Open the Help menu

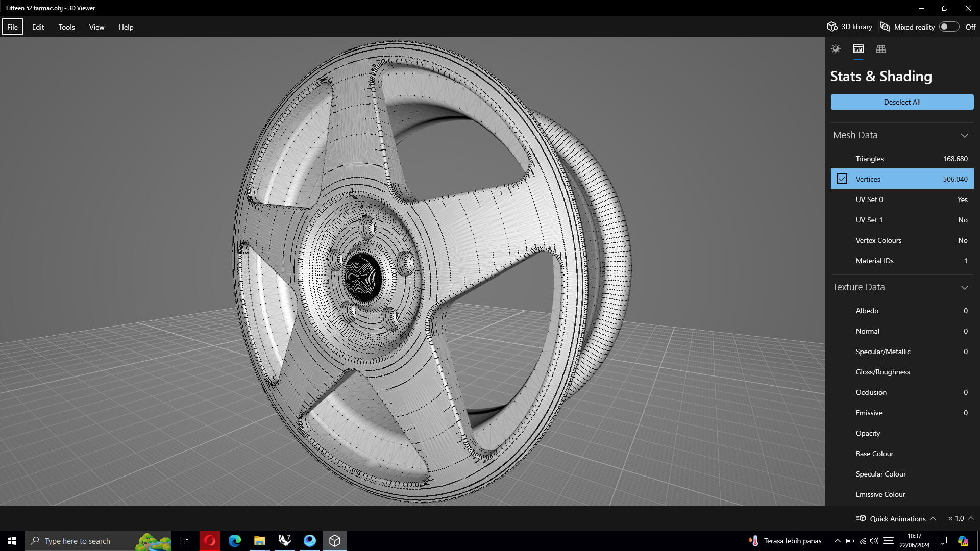(126, 27)
